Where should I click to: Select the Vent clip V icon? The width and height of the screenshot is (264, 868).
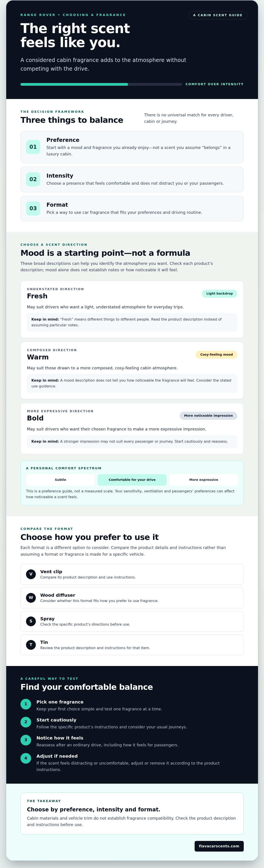pyautogui.click(x=31, y=574)
